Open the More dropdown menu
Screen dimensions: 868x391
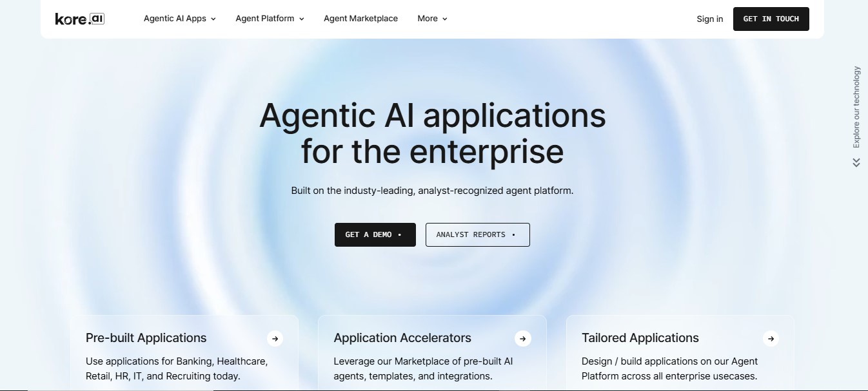[x=432, y=19]
